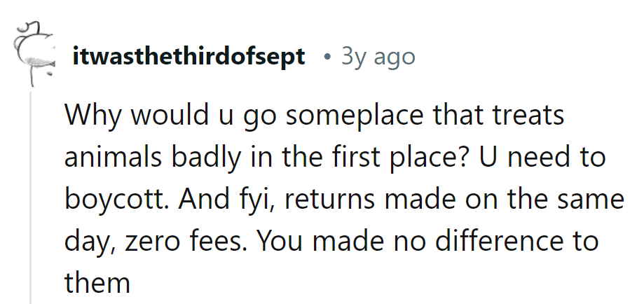Collapse the comment using the vertical thread line
Viewport: 644px width, 304px height.
tap(31, 198)
